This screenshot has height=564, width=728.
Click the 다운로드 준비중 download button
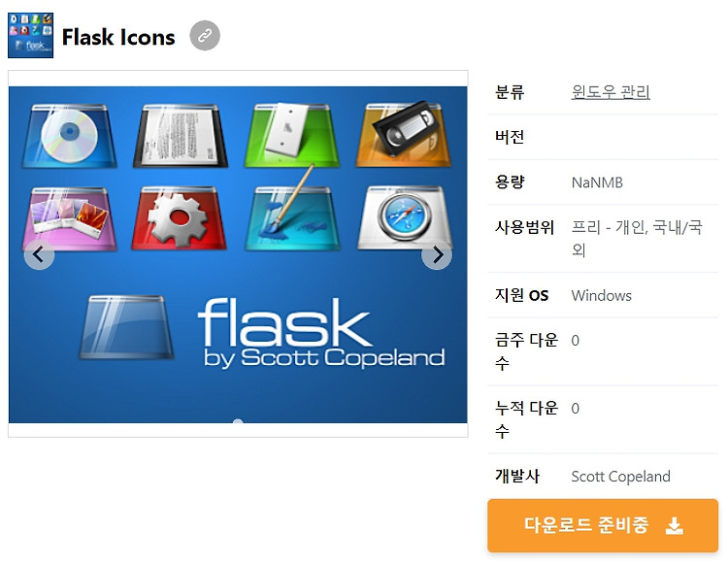point(603,525)
